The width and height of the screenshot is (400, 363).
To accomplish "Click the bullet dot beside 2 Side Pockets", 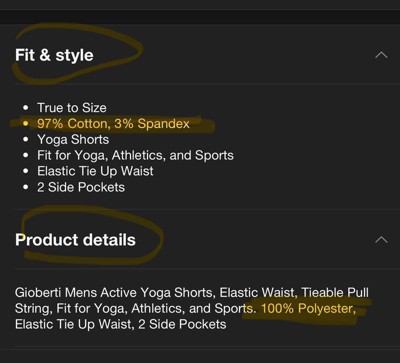I will coord(26,188).
